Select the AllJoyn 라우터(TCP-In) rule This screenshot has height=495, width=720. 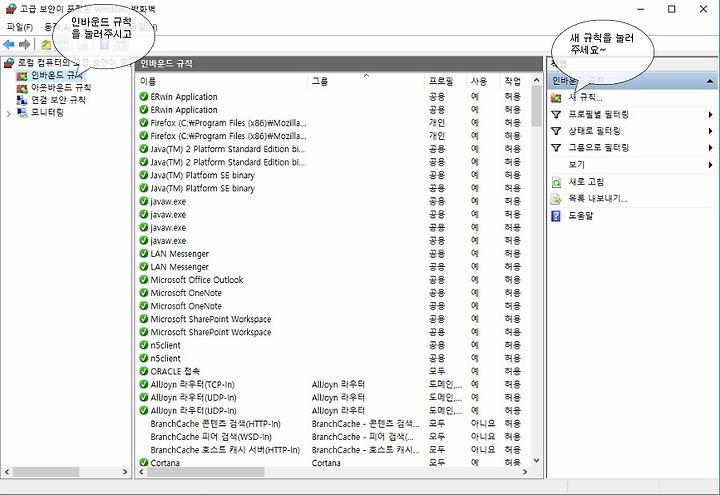point(334,384)
